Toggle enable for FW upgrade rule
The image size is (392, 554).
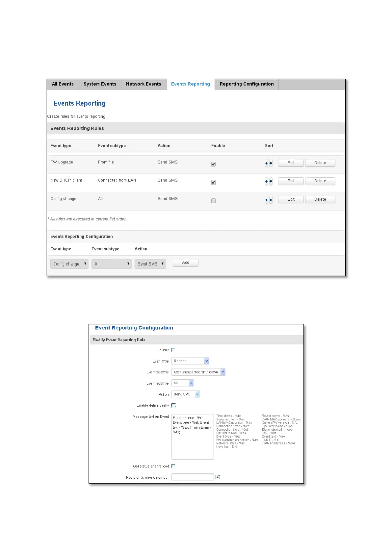(213, 164)
